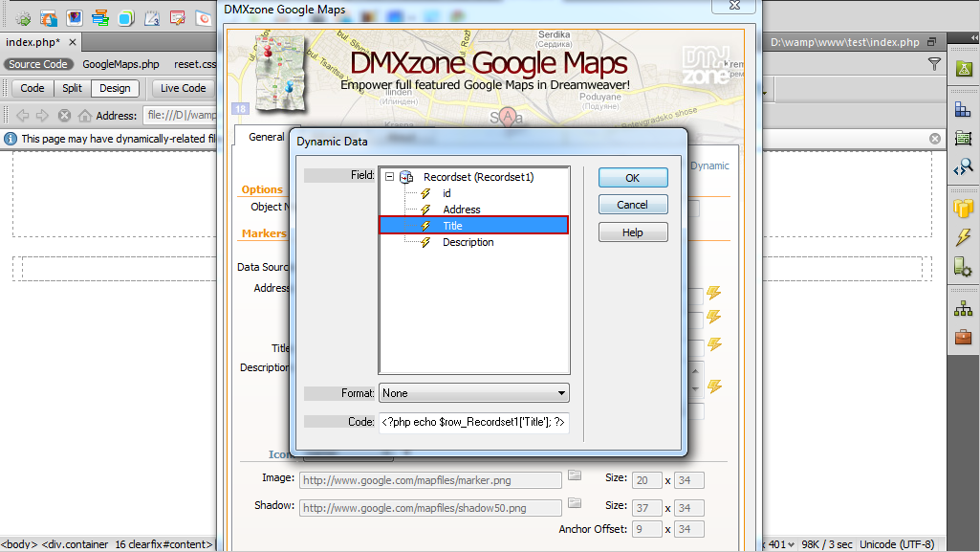The image size is (980, 552).
Task: Dismiss the dynamically-related files info bar
Action: click(935, 139)
